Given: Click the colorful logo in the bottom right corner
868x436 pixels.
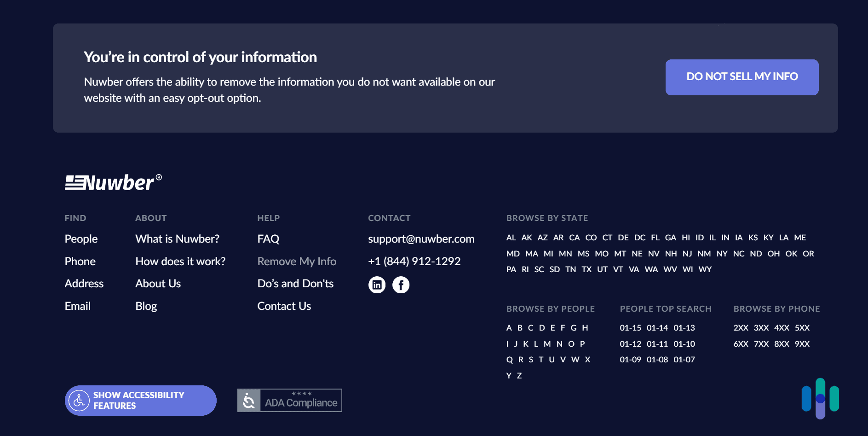Looking at the screenshot, I should pyautogui.click(x=820, y=400).
